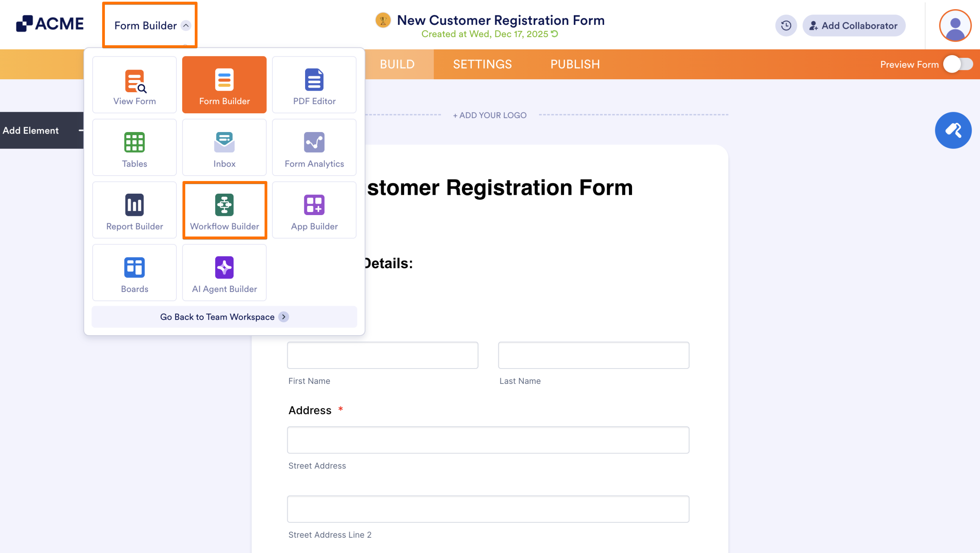Open the App Builder icon
Screen dimensions: 980x553
[x=314, y=210]
